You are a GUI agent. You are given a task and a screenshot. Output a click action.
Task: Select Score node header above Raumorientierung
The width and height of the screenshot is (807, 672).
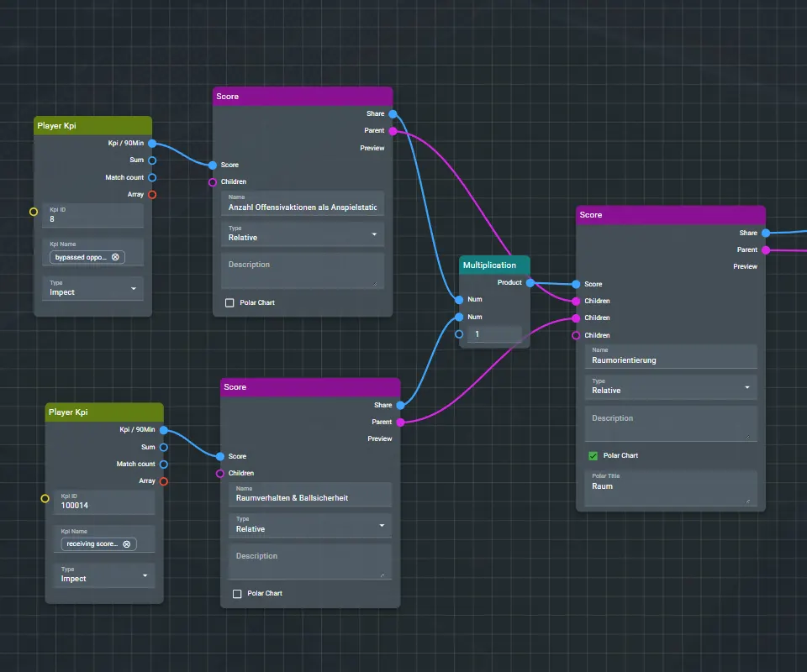pos(671,215)
